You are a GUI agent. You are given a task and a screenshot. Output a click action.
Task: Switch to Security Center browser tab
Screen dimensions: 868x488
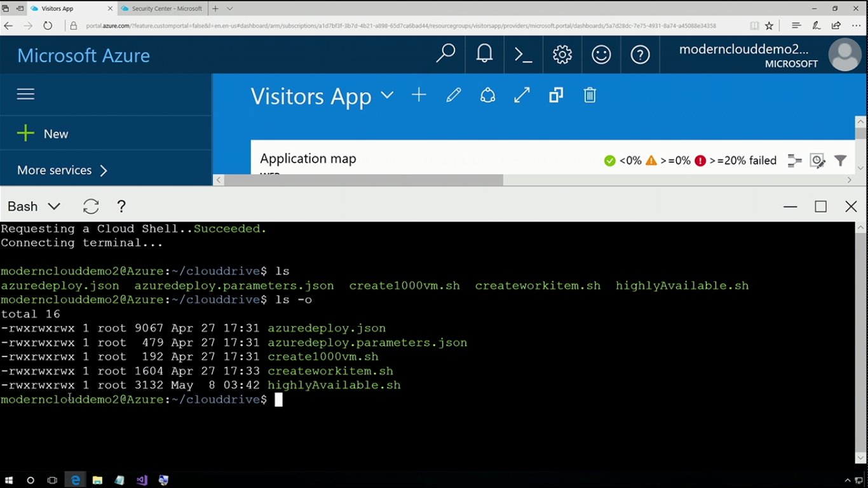tap(163, 8)
